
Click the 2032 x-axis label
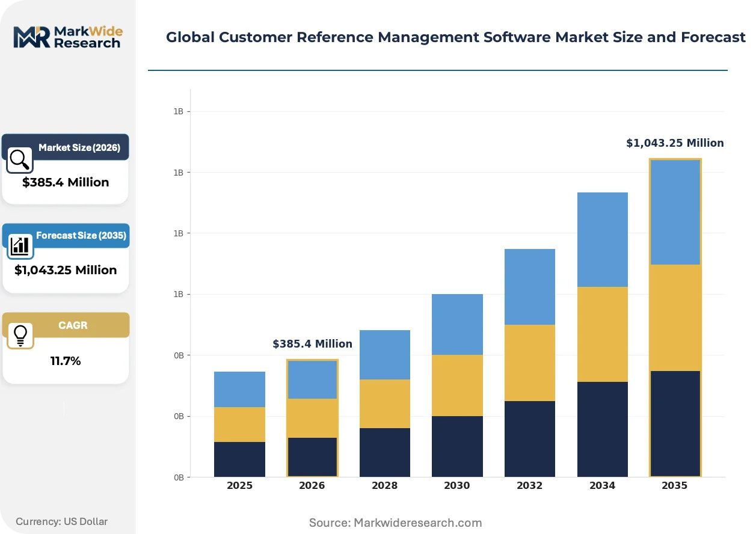coord(529,486)
